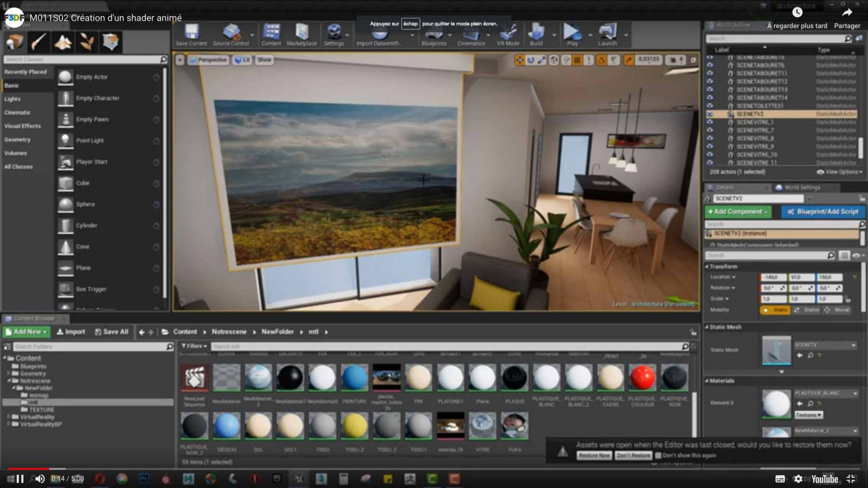Screen dimensions: 868x488
Task: Seek on the YouTube progress bar
Action: click(x=434, y=468)
